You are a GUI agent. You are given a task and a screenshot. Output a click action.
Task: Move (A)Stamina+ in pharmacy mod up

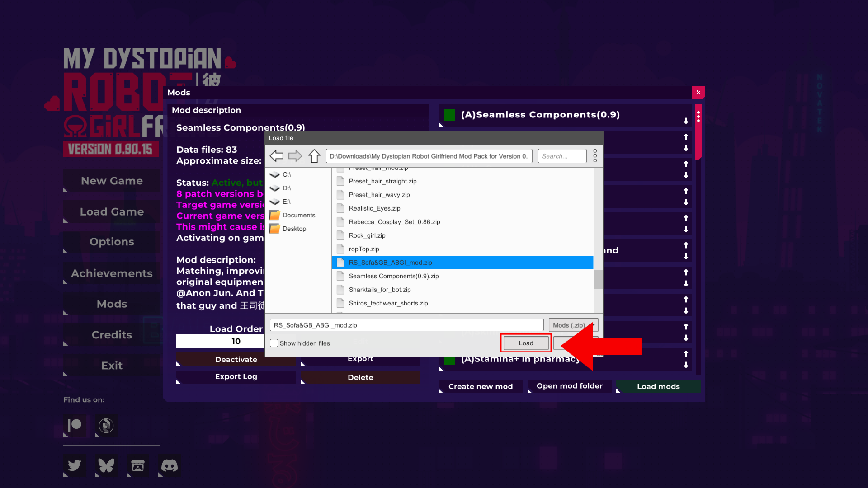(686, 353)
